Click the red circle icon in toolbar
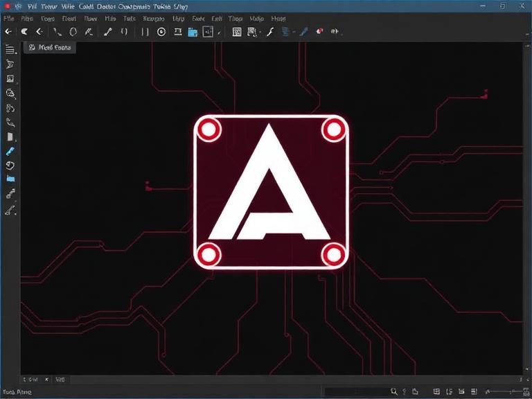Viewport: 532px width, 399px height. [319, 31]
